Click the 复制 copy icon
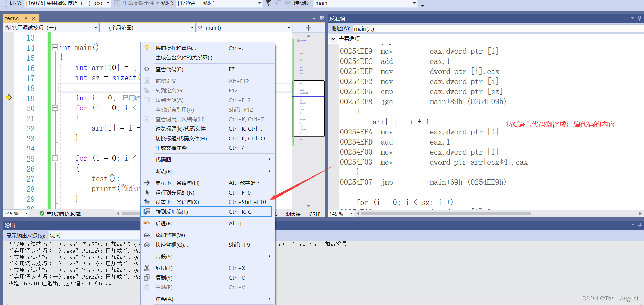 click(147, 278)
